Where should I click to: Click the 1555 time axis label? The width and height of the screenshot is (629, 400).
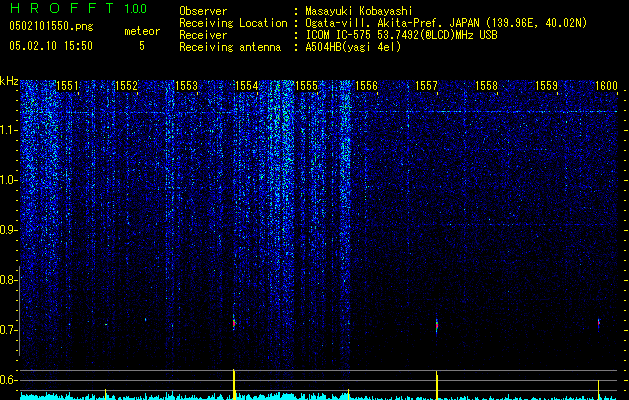(306, 86)
